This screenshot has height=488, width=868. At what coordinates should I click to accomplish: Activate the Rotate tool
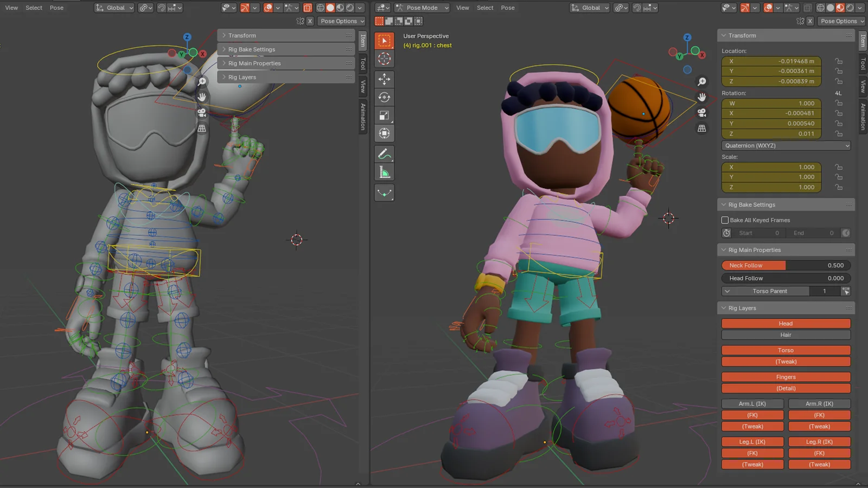point(384,97)
